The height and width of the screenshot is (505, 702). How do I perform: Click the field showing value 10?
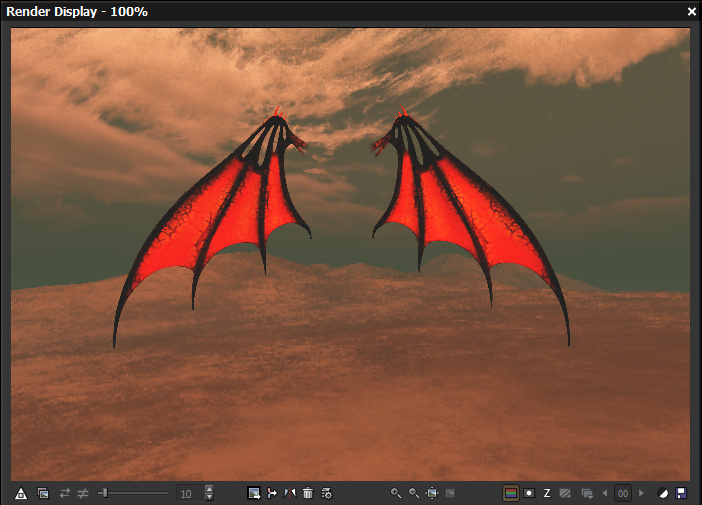(x=187, y=493)
